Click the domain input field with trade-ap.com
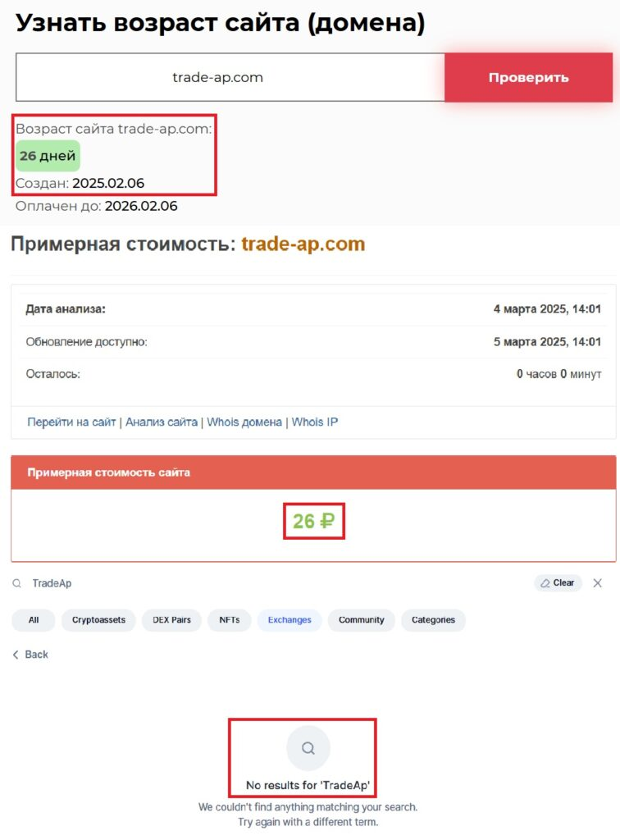620x840 pixels. 230,77
